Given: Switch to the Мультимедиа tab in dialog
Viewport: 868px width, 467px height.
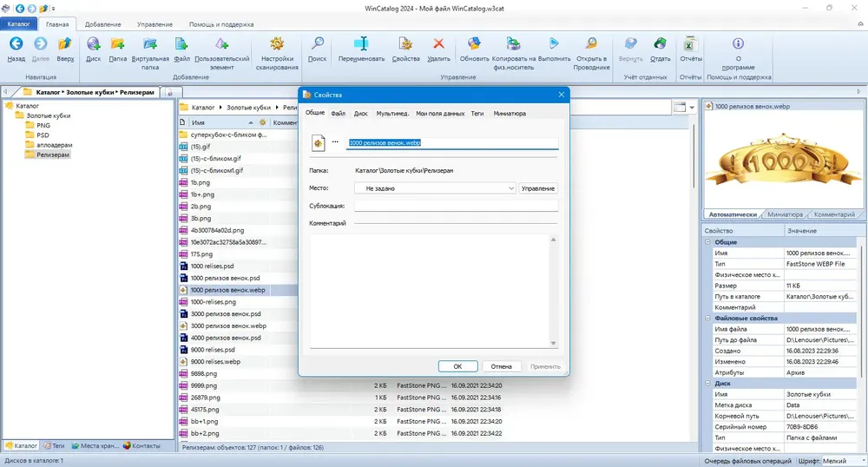Looking at the screenshot, I should pos(392,114).
